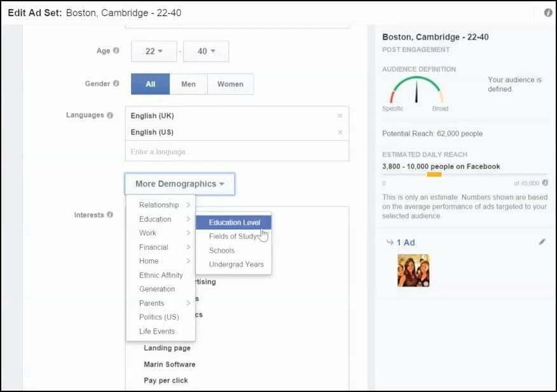Click the Interests info icon
Viewport: 557px width, 392px height.
click(x=111, y=215)
